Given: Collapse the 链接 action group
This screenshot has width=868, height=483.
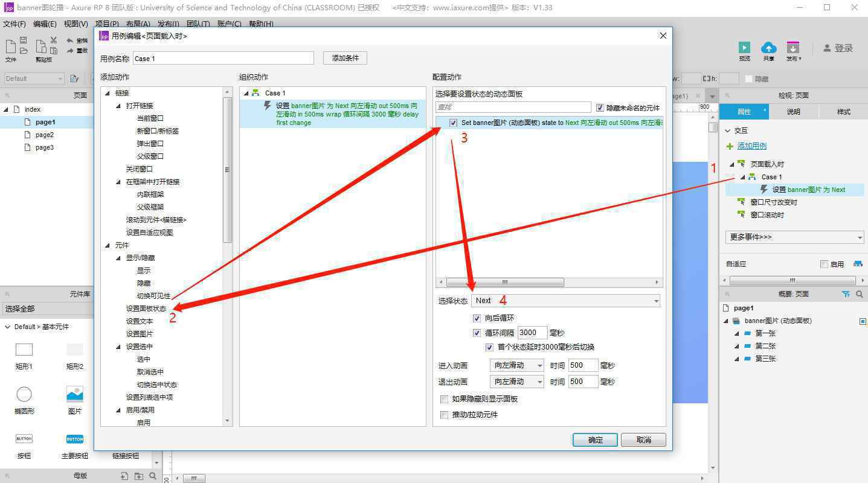Looking at the screenshot, I should [x=108, y=93].
